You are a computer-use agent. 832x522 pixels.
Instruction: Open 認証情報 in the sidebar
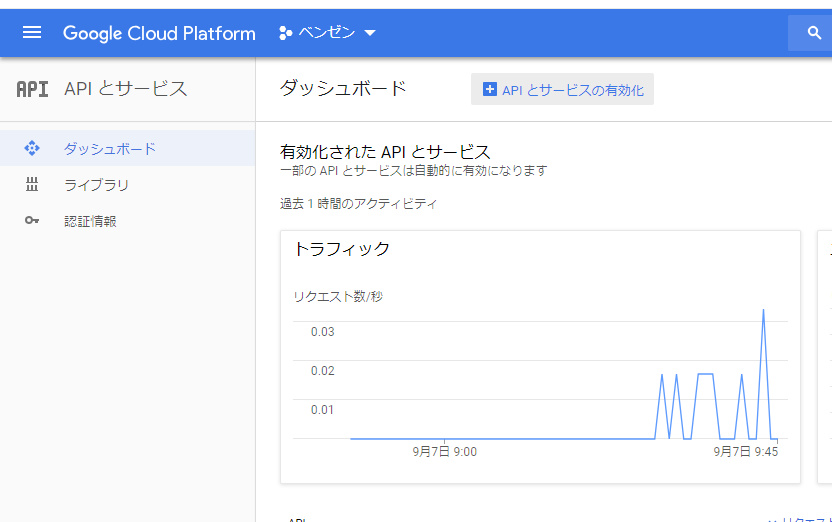[127, 221]
